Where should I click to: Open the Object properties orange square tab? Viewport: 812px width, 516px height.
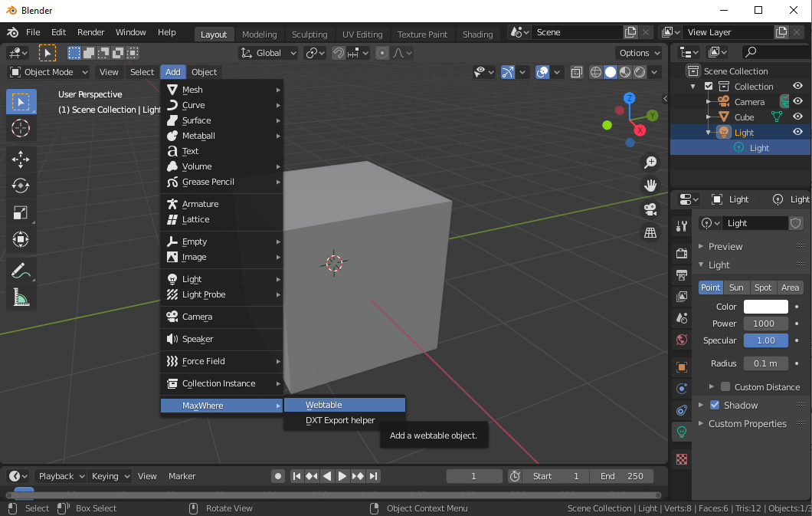682,367
